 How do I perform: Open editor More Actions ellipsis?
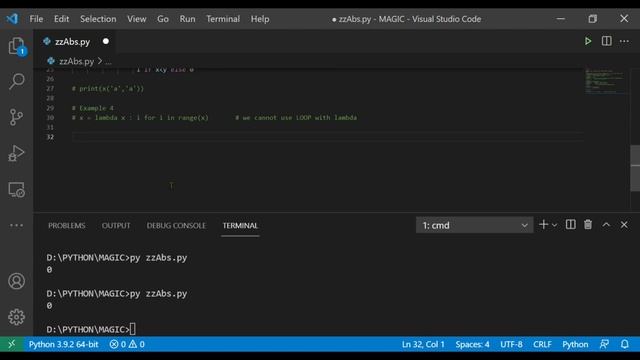(624, 41)
